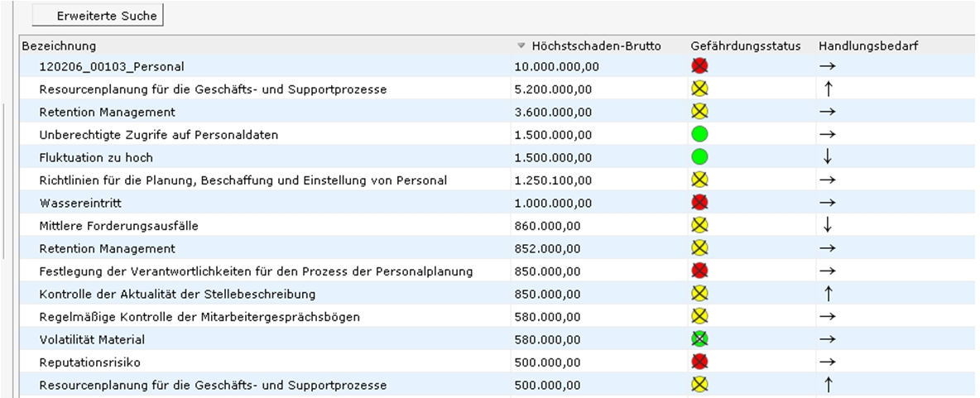Screen dimensions: 980x398
Task: Click the Bezeichnung column header
Action: [x=59, y=46]
